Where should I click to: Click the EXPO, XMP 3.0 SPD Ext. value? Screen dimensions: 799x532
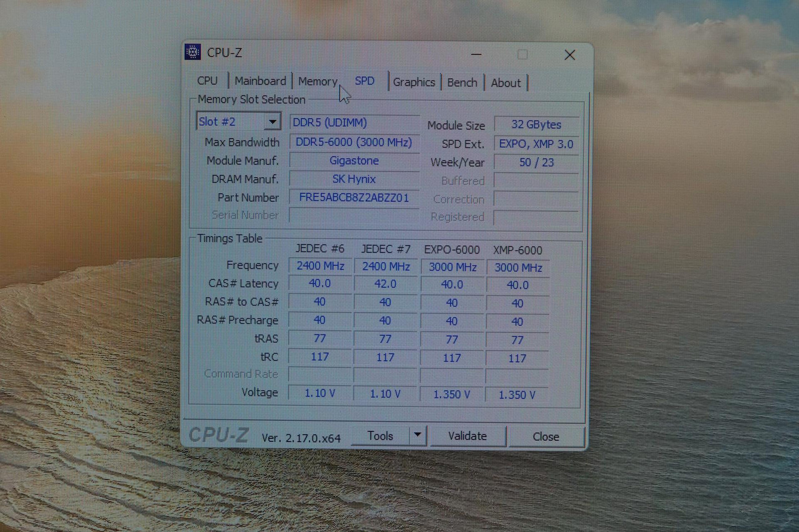(x=536, y=144)
